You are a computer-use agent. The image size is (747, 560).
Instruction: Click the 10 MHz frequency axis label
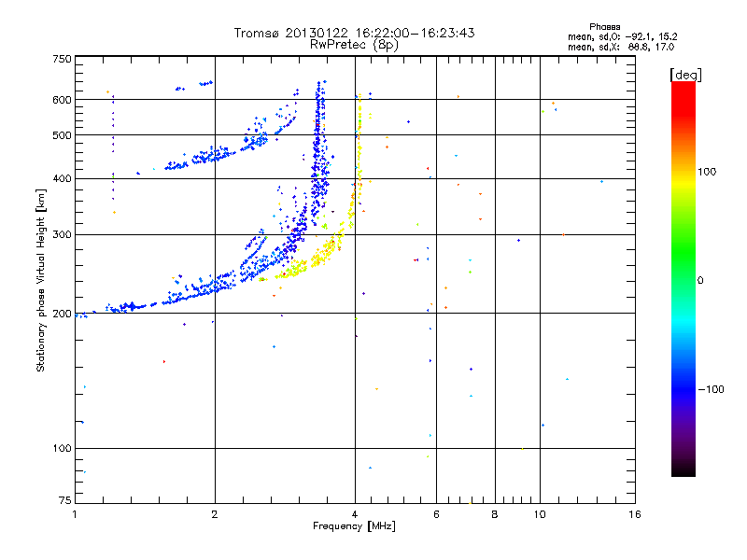coord(540,514)
